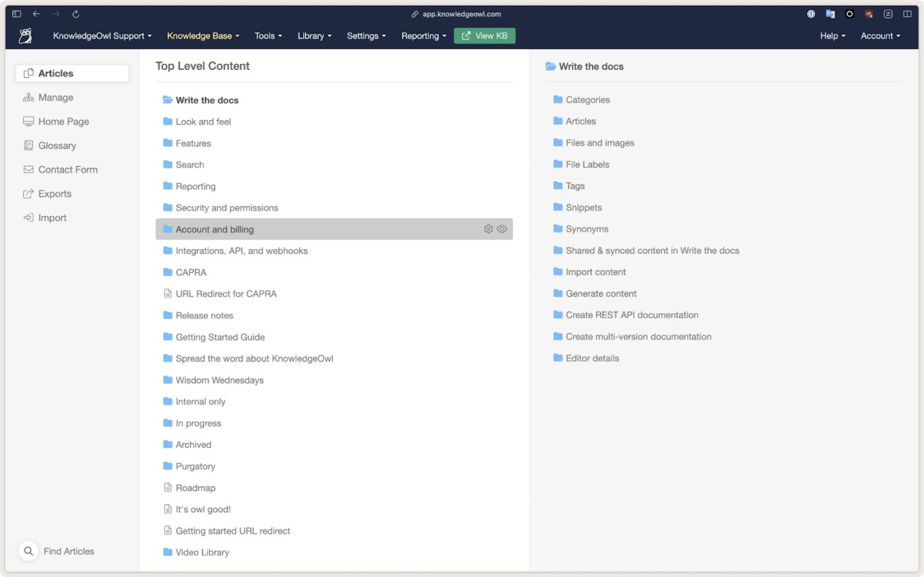Screen dimensions: 924x577
Task: Click the CAPRA folder icon
Action: tap(168, 272)
